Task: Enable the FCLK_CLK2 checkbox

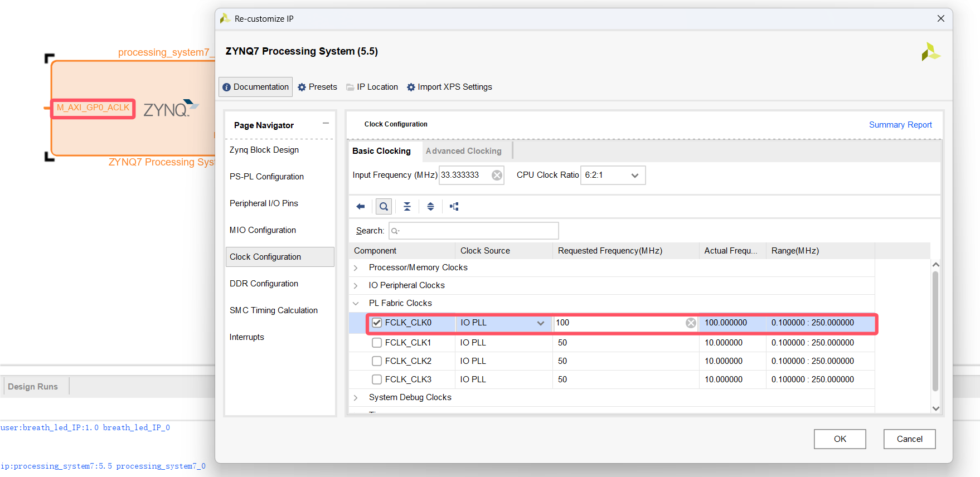Action: coord(377,361)
